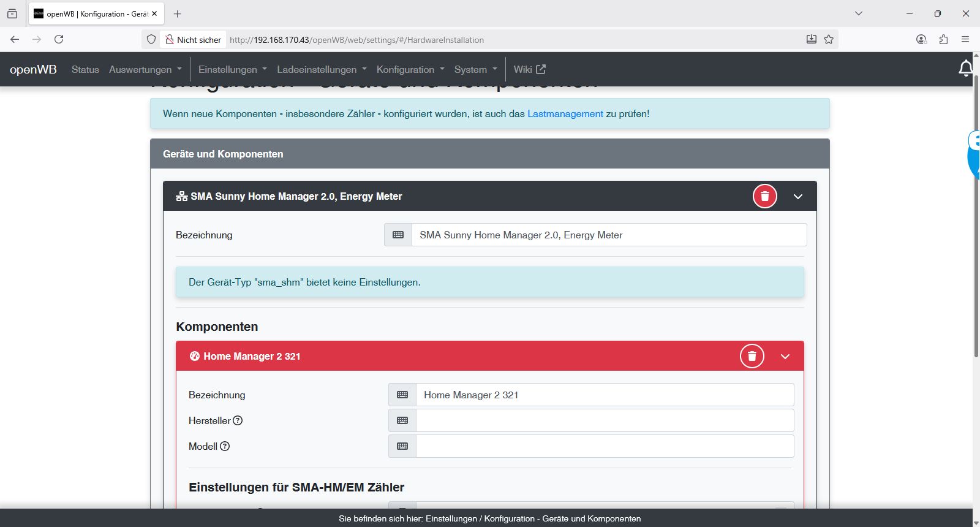Collapse the Home Manager 2 321 panel
Screen dimensions: 980x527
785,357
